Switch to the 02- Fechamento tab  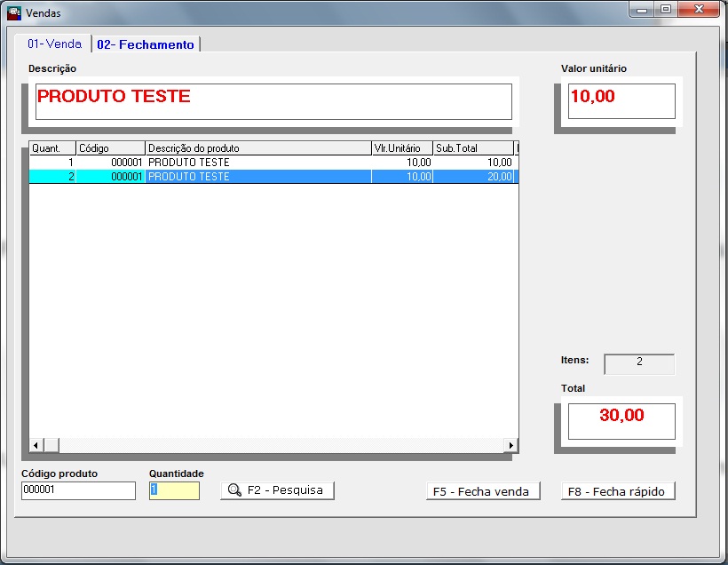pos(146,44)
